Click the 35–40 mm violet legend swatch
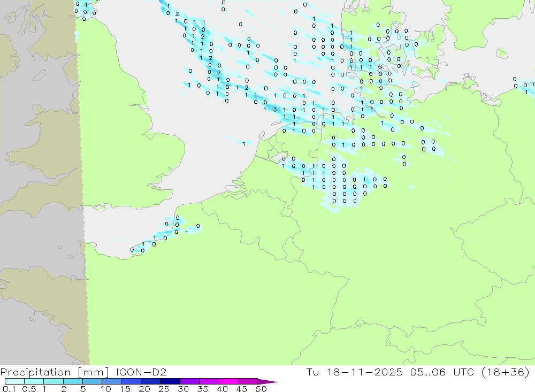 [x=209, y=381]
